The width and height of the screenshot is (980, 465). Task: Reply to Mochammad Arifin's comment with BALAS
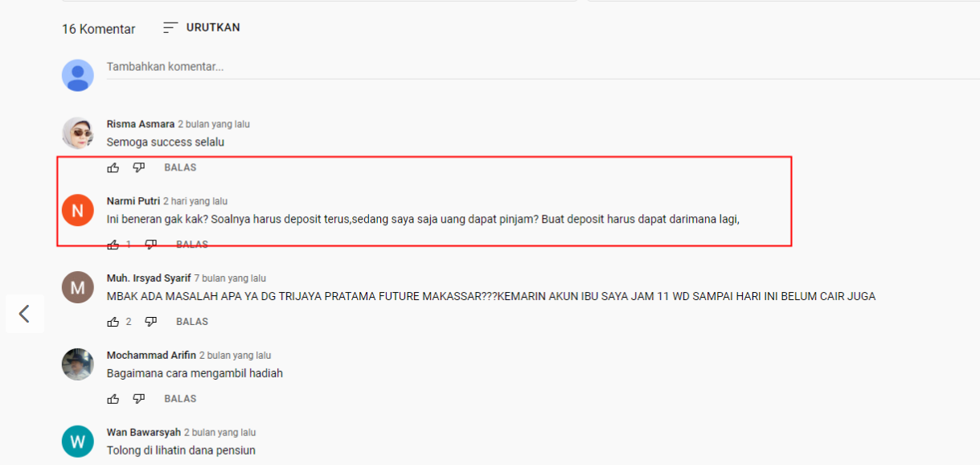[x=180, y=399]
